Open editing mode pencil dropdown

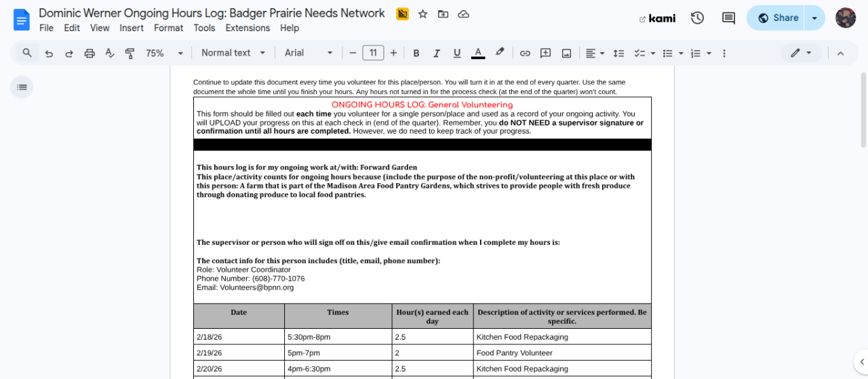[801, 53]
